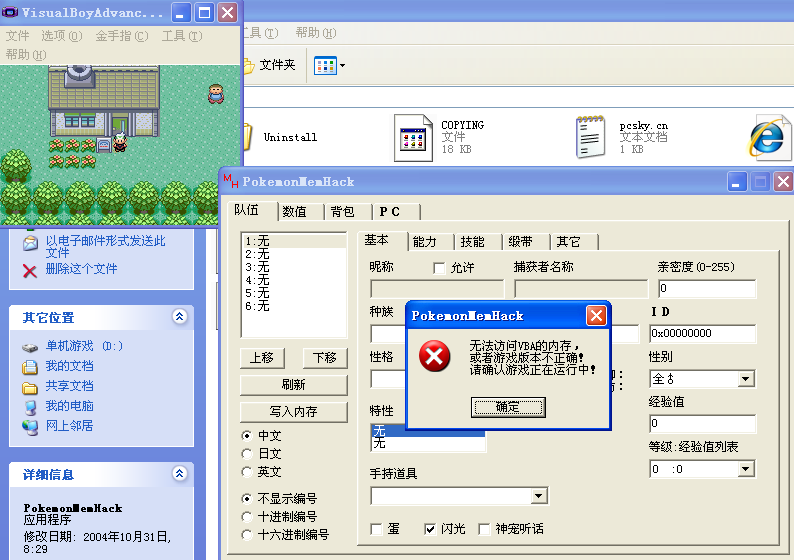This screenshot has width=794, height=560.
Task: Select the 中文 language radio button
Action: [x=247, y=435]
